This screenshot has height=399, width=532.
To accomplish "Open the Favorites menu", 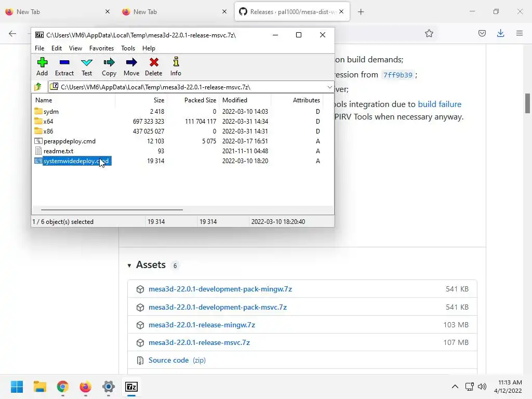I will click(x=101, y=48).
